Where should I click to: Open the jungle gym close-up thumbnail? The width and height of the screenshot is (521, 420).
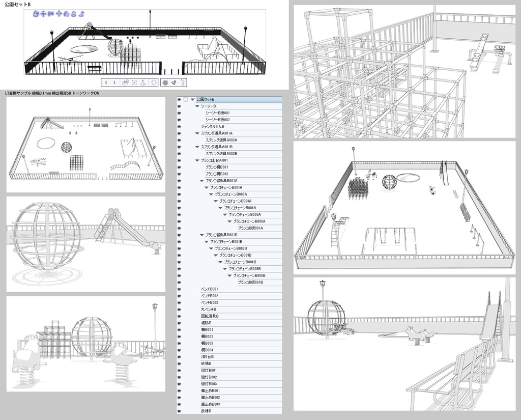pos(404,71)
